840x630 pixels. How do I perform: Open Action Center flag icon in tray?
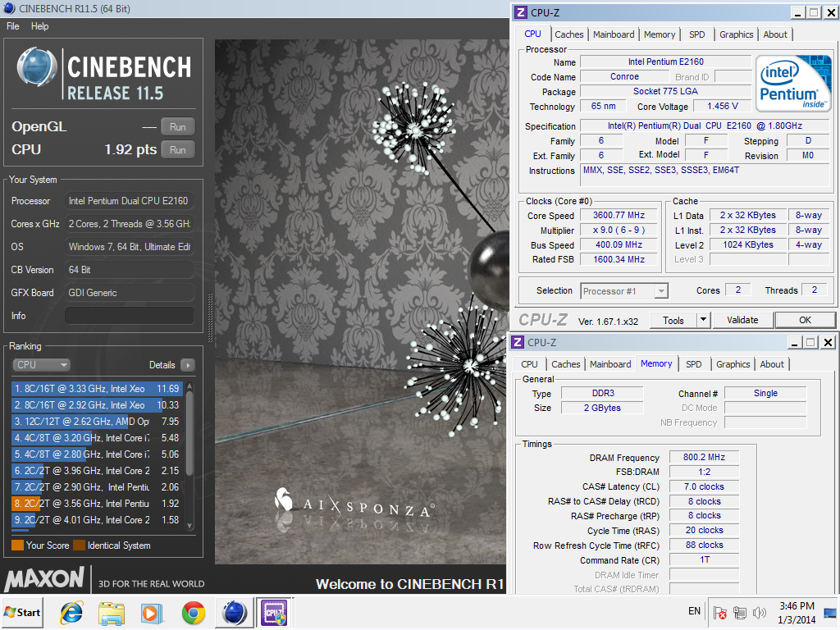(720, 612)
